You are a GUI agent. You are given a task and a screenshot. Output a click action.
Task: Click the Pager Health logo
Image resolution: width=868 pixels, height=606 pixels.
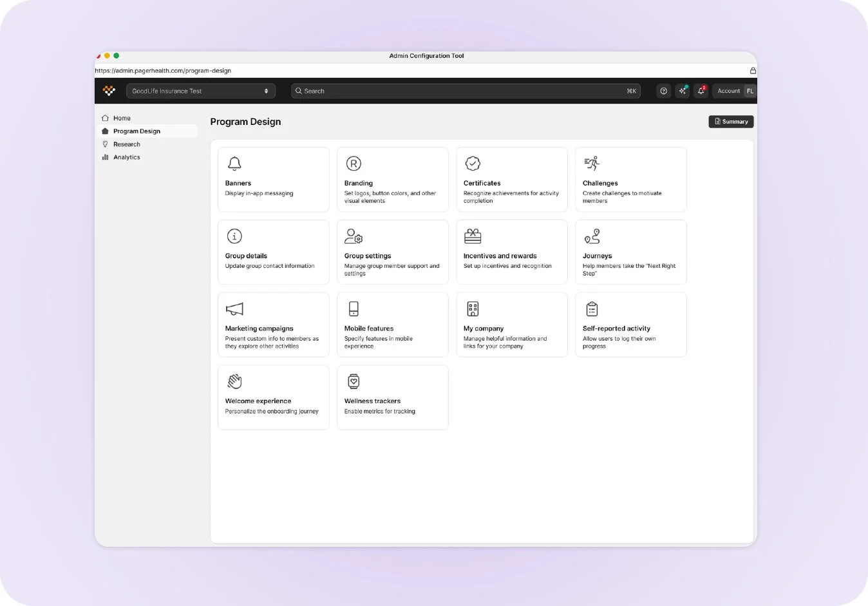(x=108, y=90)
